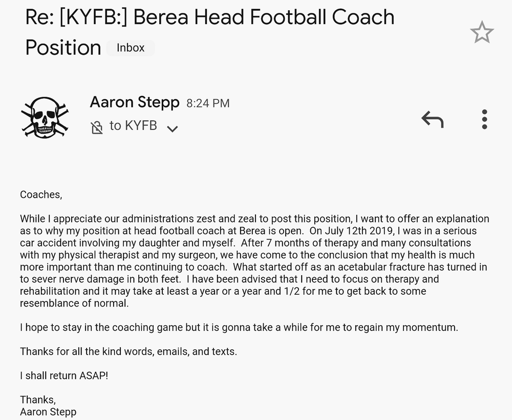Star this email conversation
512x420 pixels.
(x=482, y=32)
